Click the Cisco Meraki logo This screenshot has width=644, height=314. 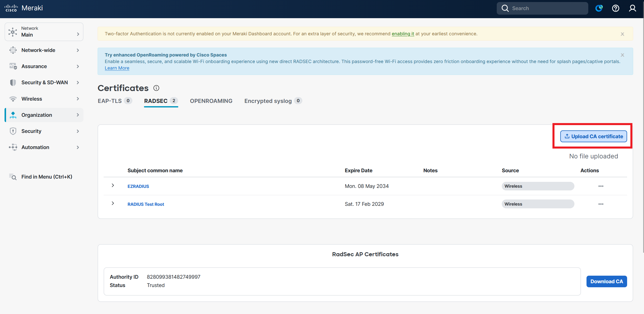click(x=24, y=8)
